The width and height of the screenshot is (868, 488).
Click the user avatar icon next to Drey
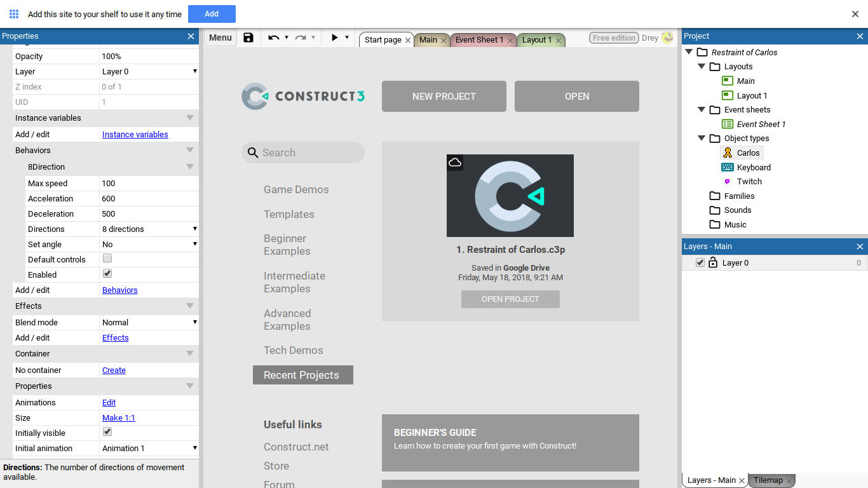(x=667, y=38)
